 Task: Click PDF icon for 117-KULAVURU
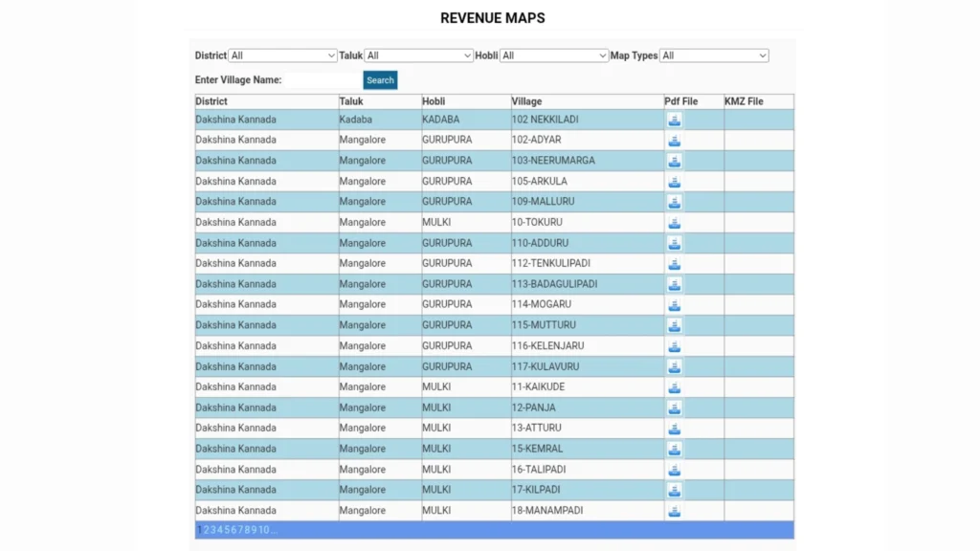point(674,366)
